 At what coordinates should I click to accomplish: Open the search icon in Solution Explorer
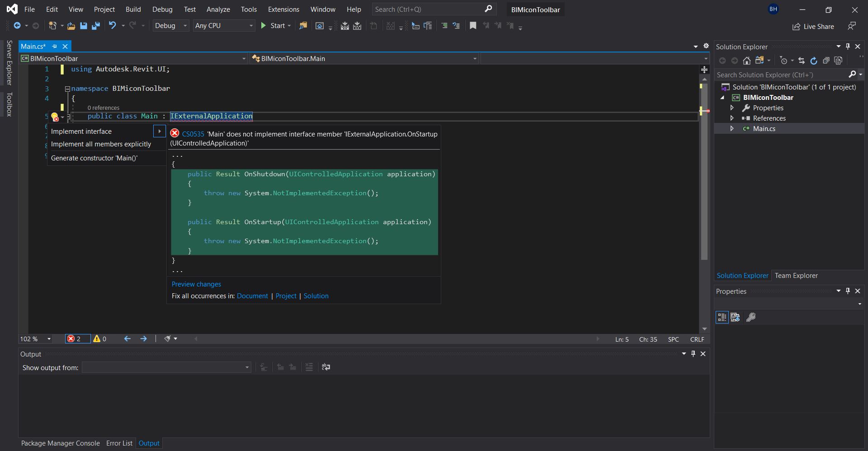pos(852,75)
